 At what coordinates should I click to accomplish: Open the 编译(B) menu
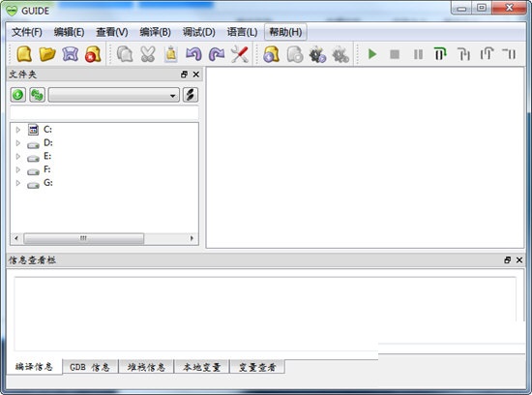[x=155, y=32]
